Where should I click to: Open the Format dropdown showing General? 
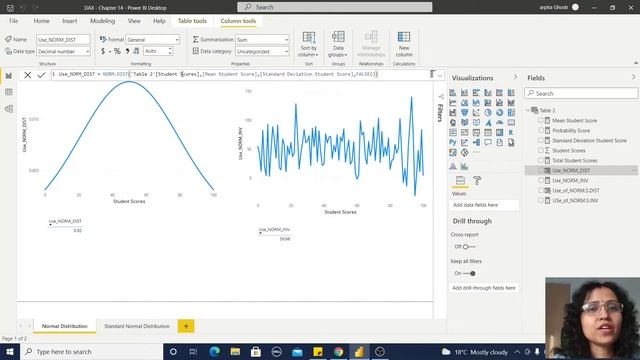pyautogui.click(x=152, y=40)
